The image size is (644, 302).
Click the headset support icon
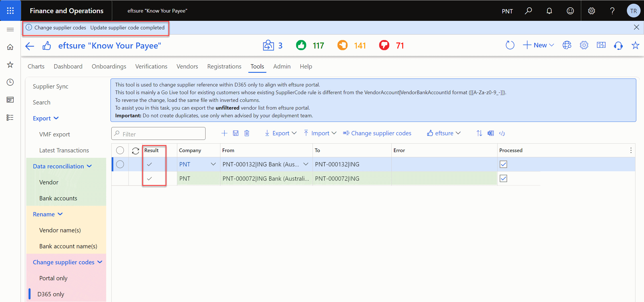(618, 45)
